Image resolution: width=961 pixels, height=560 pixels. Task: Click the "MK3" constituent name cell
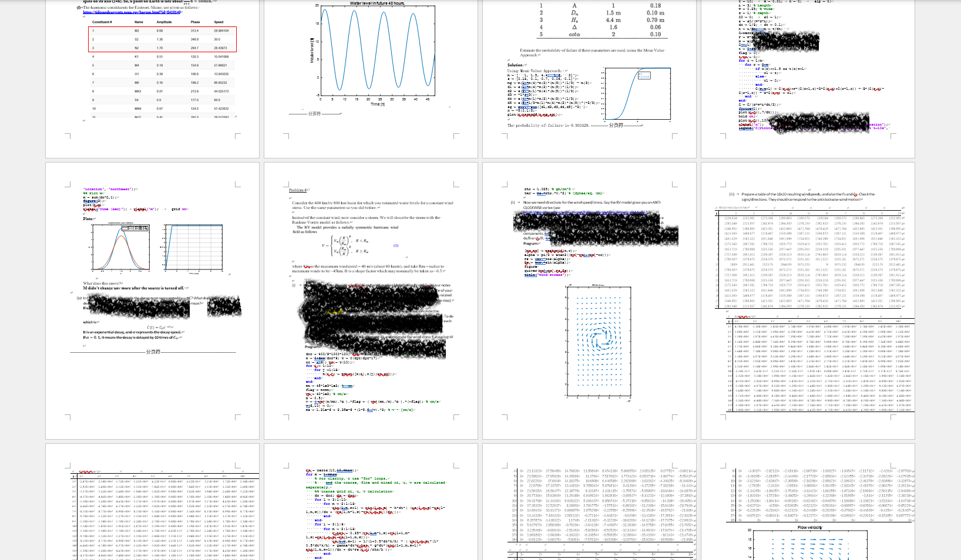[x=137, y=91]
